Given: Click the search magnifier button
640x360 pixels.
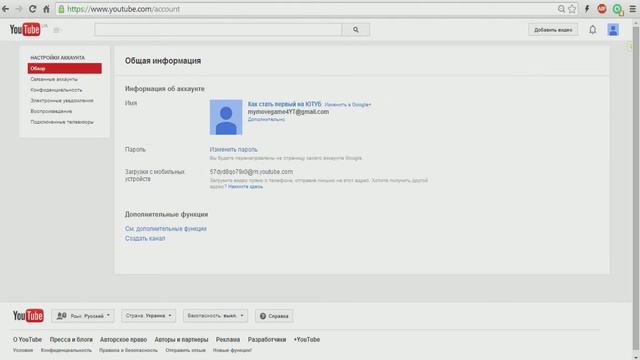Looking at the screenshot, I should (356, 29).
